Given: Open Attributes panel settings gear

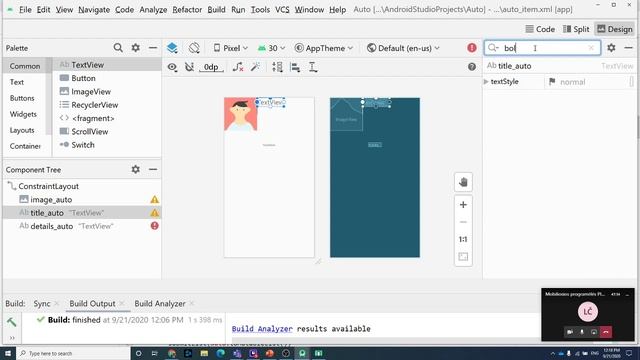Looking at the screenshot, I should click(611, 48).
